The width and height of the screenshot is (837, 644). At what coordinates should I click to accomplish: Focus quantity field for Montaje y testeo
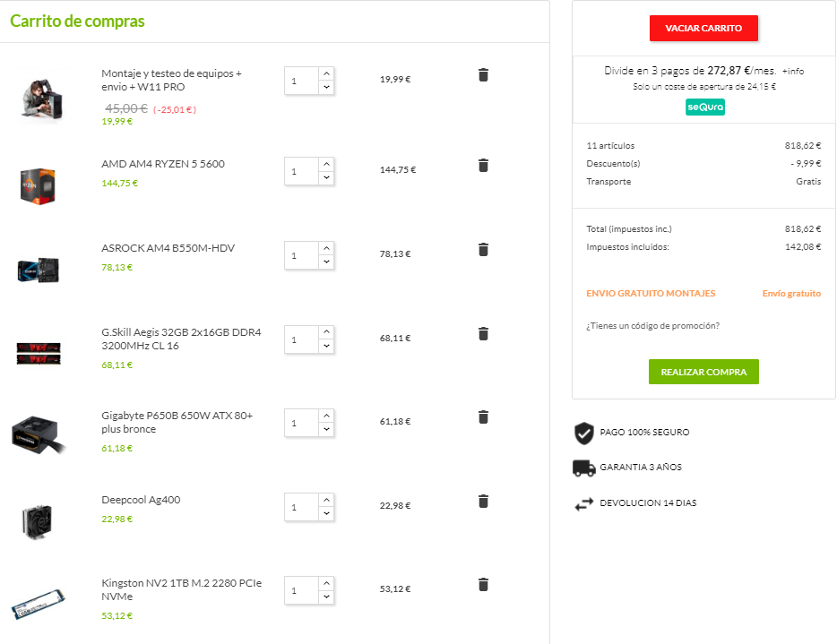point(302,82)
